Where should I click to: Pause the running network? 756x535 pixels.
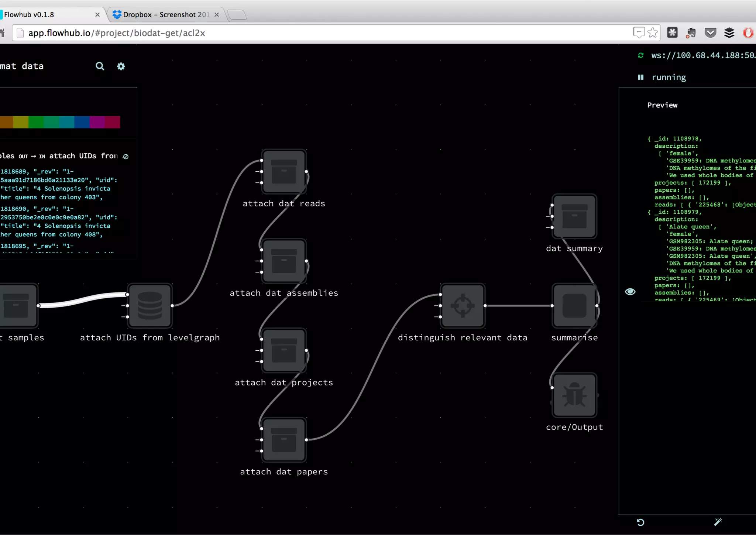click(x=641, y=77)
